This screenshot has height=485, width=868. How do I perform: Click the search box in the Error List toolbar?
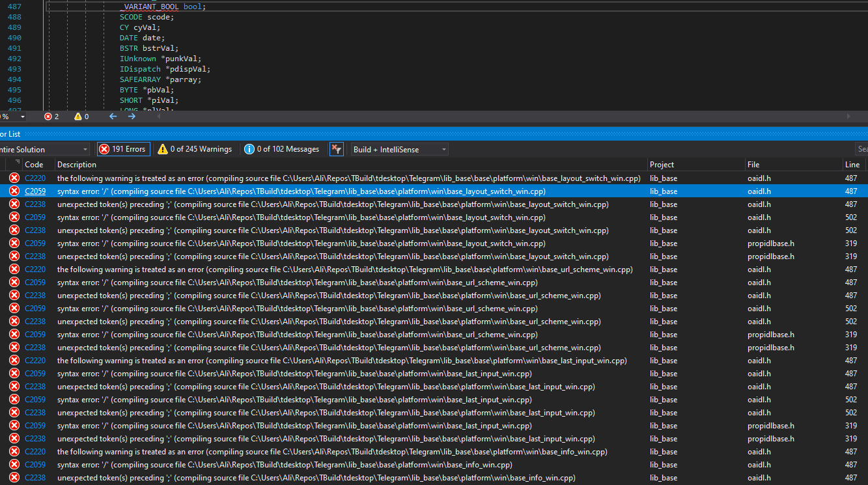click(863, 148)
